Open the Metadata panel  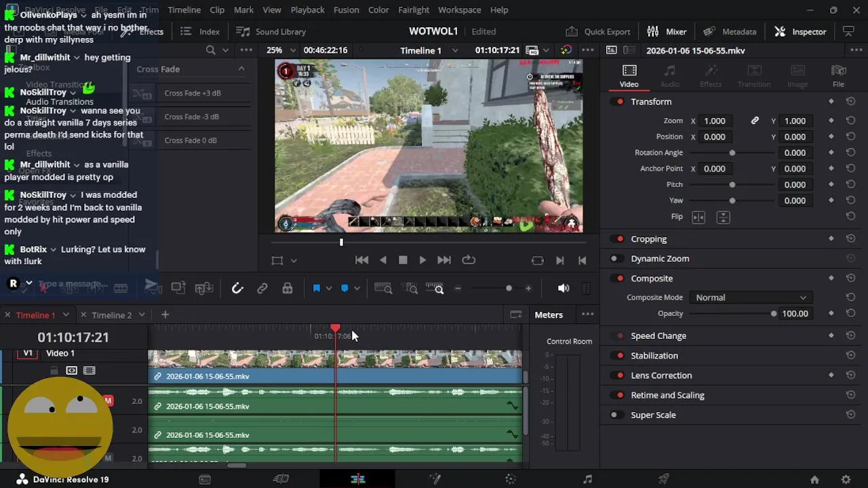(730, 32)
